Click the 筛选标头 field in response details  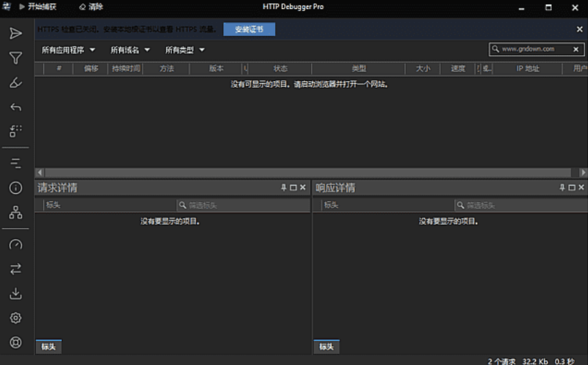[x=521, y=205]
